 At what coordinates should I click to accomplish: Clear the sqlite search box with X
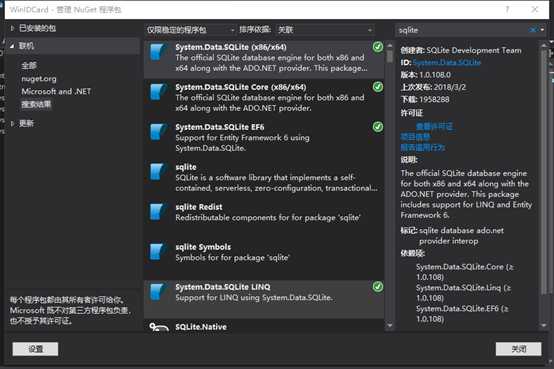(533, 30)
